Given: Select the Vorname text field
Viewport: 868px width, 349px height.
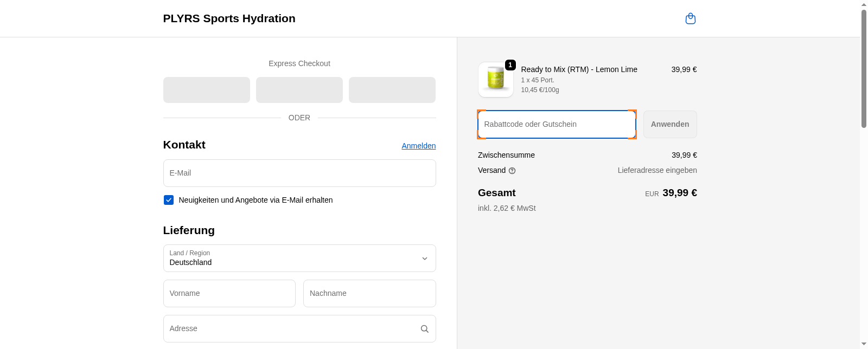Looking at the screenshot, I should click(x=229, y=294).
